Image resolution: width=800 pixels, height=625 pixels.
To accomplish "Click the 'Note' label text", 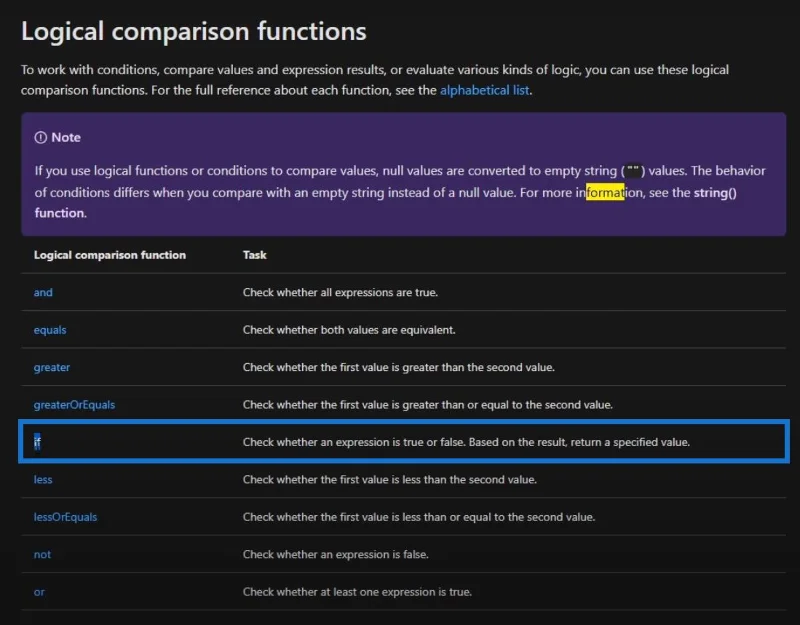I will pos(66,137).
